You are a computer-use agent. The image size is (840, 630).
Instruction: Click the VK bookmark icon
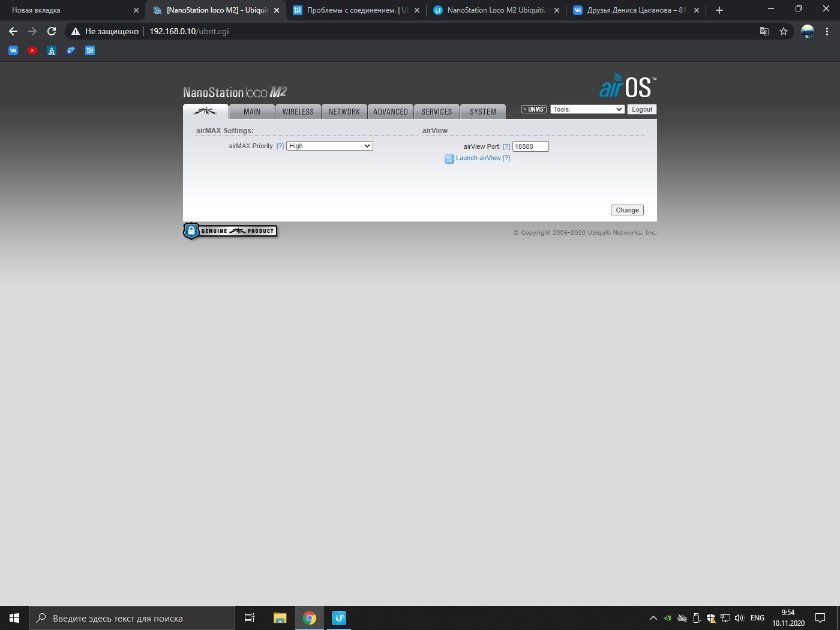(13, 50)
